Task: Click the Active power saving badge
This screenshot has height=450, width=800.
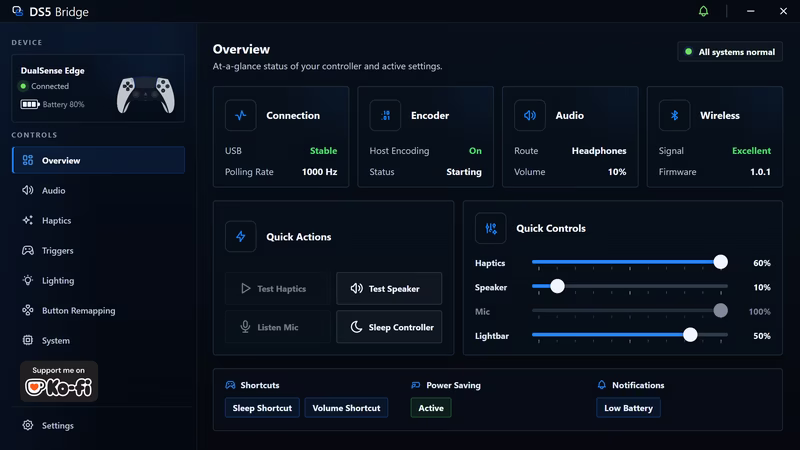Action: pos(431,408)
